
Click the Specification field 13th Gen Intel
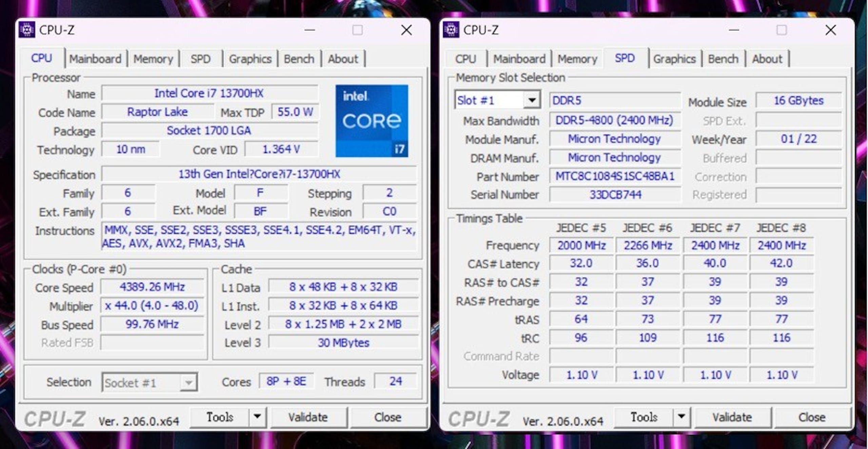click(x=259, y=174)
